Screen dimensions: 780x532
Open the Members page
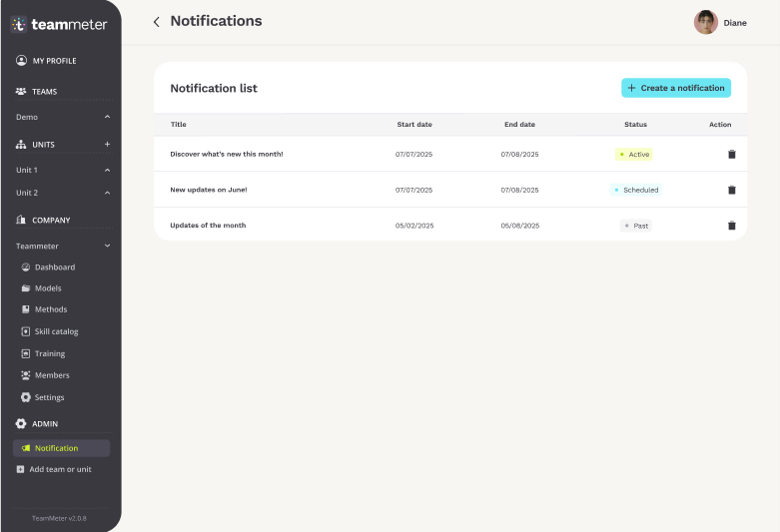[x=51, y=375]
